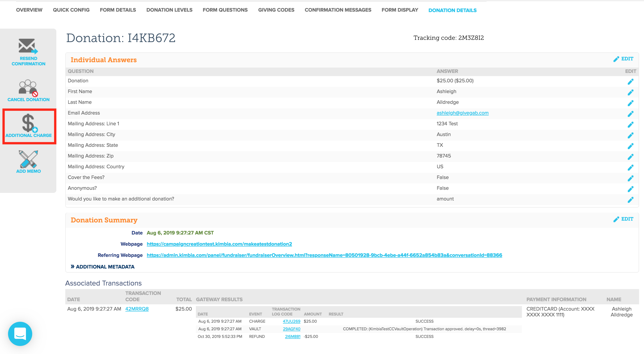Open transaction log code 47UU269
Screen dimensions: 644x354
292,321
